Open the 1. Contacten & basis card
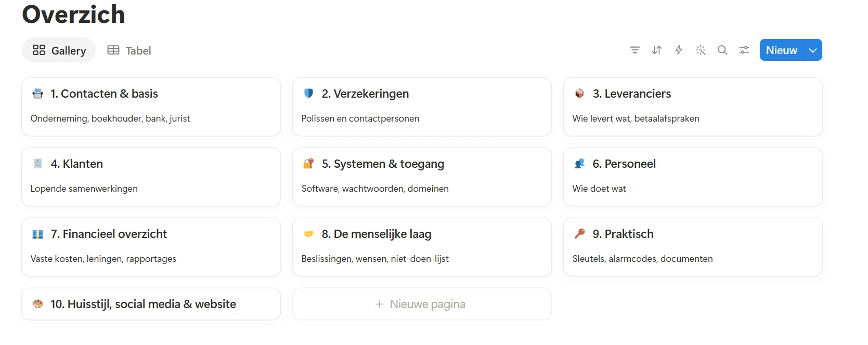The image size is (868, 345). pos(151,107)
